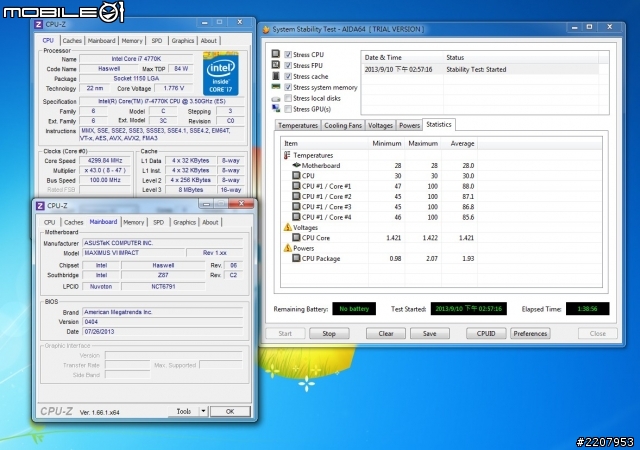Click the Item column header
The image size is (640, 450).
tap(324, 143)
